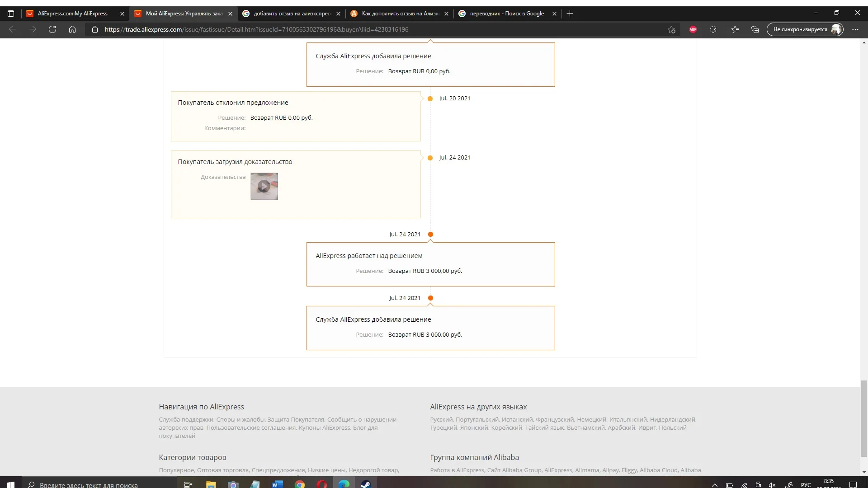
Task: Open the Edge settings three-dots menu
Action: pyautogui.click(x=855, y=29)
